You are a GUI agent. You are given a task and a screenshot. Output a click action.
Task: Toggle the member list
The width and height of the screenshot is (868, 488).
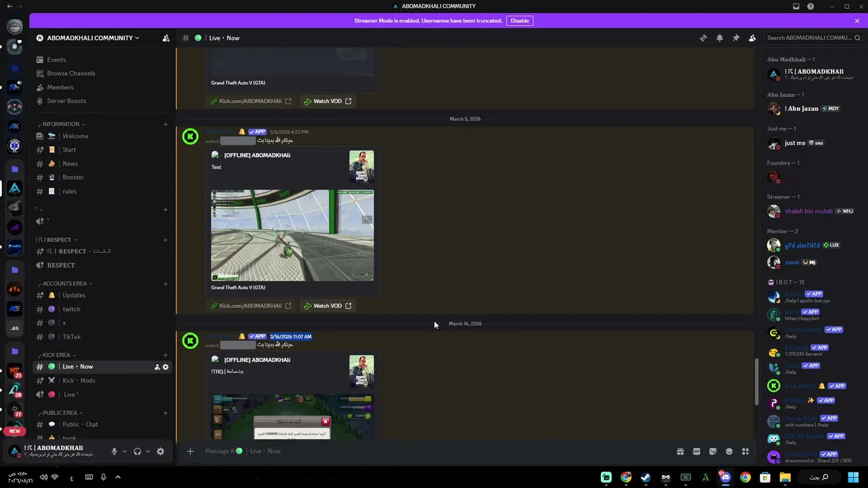(x=752, y=38)
